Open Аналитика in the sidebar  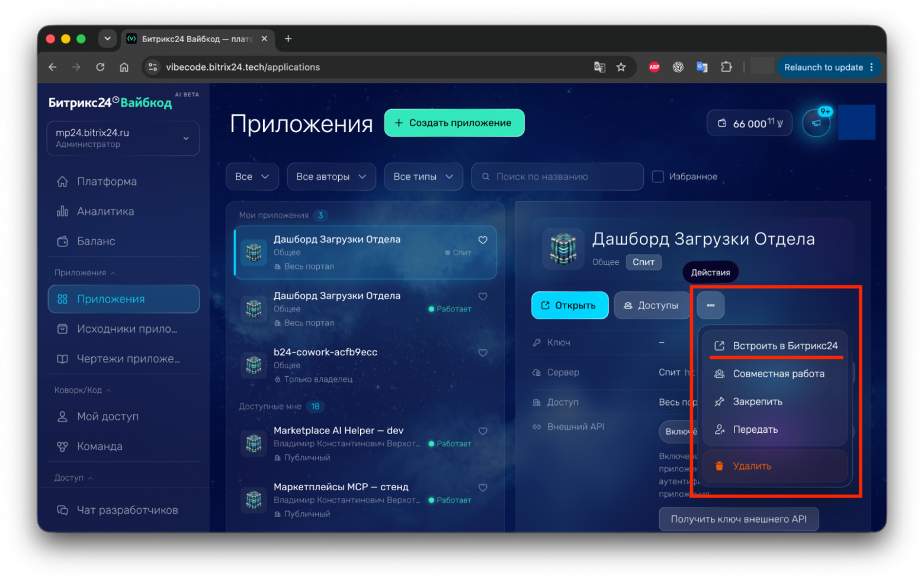pos(123,211)
